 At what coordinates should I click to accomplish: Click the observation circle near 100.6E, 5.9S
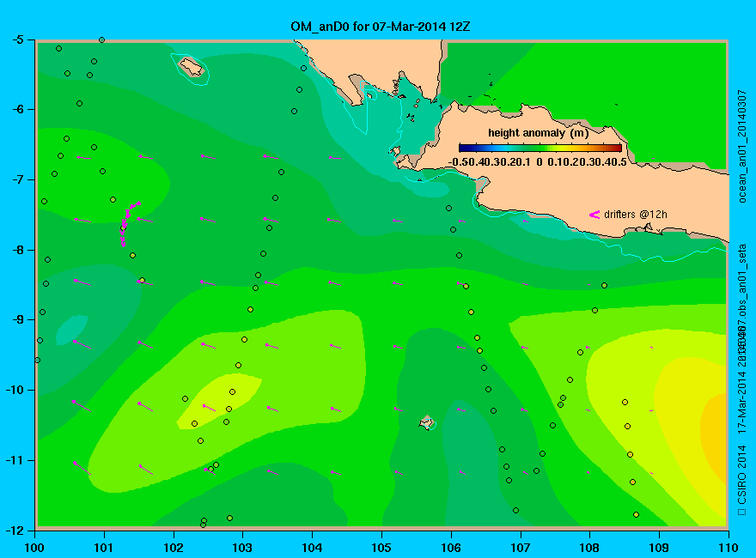point(80,104)
